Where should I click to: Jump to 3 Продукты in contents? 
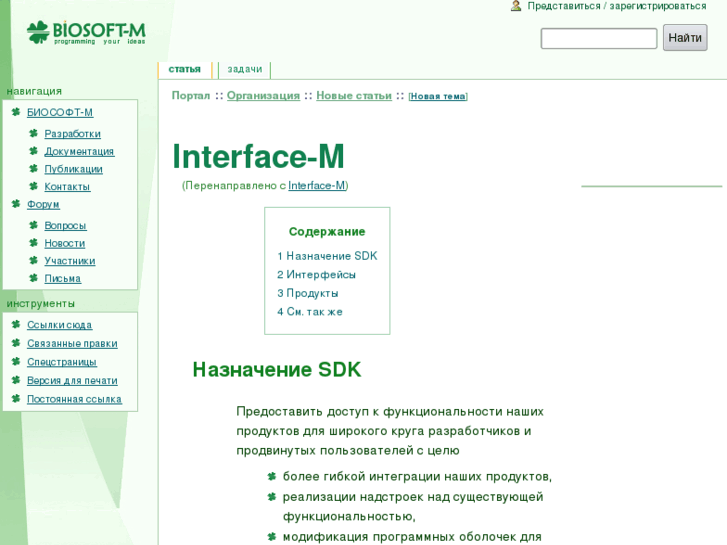(308, 293)
